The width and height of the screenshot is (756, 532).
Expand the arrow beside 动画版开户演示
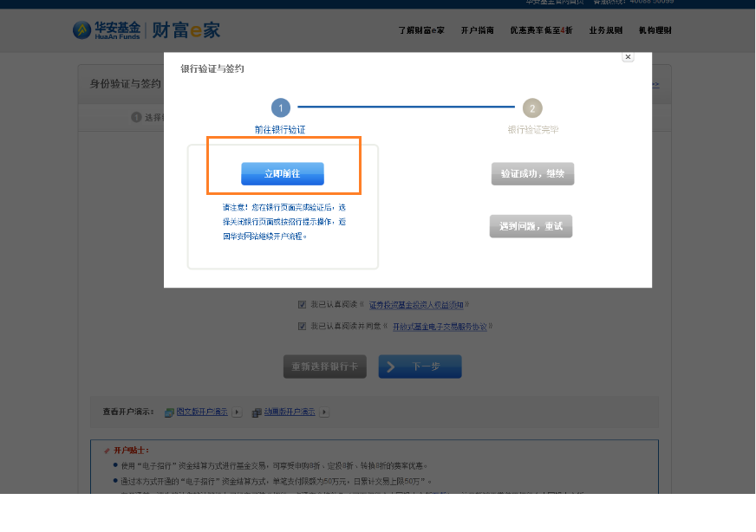click(x=324, y=412)
